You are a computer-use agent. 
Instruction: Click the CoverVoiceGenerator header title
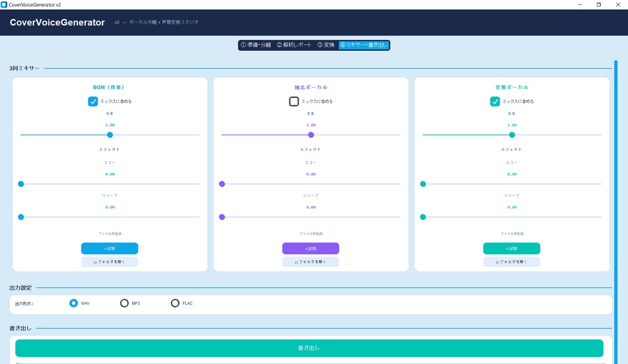[x=57, y=23]
